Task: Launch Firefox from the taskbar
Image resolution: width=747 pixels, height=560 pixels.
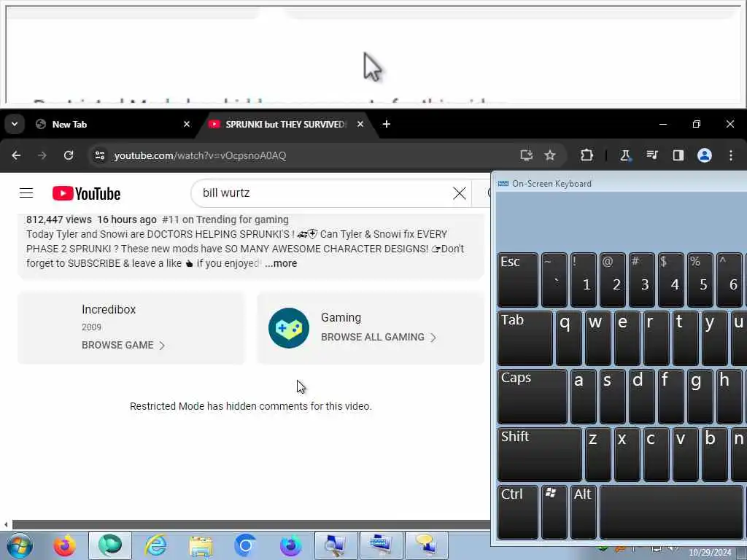Action: click(x=64, y=545)
